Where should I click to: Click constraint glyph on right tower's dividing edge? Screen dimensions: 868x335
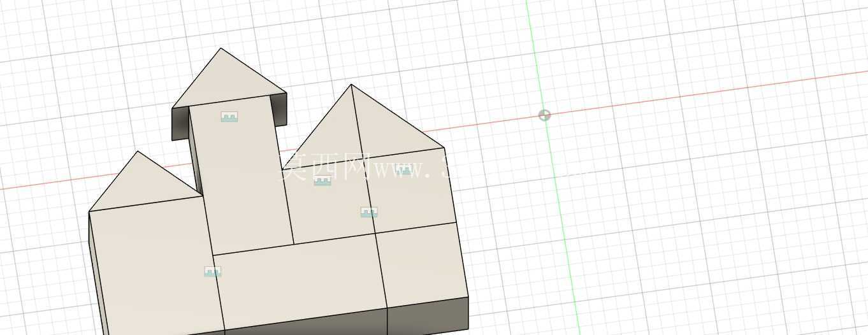(x=369, y=212)
